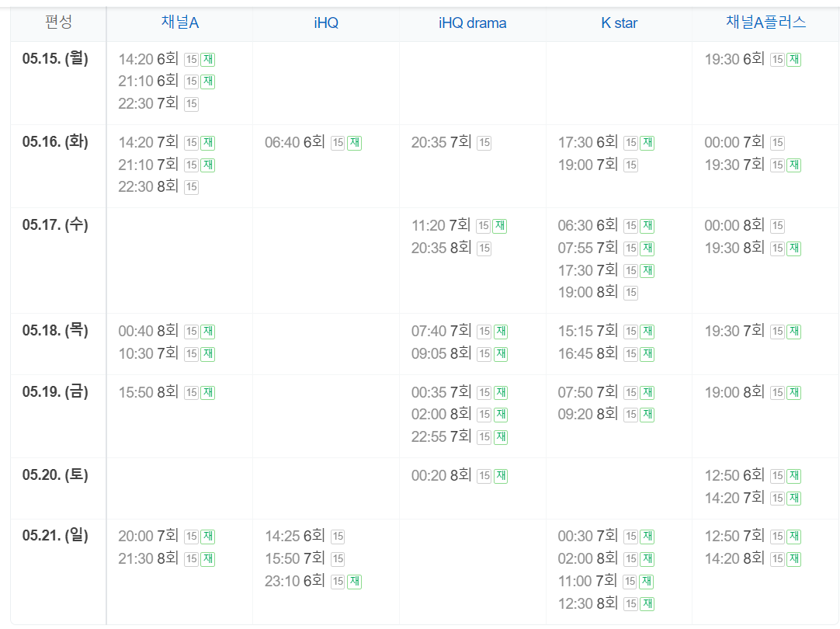Click 채널A 20:00 7회 on 05.21
The image size is (840, 629).
coord(148,536)
